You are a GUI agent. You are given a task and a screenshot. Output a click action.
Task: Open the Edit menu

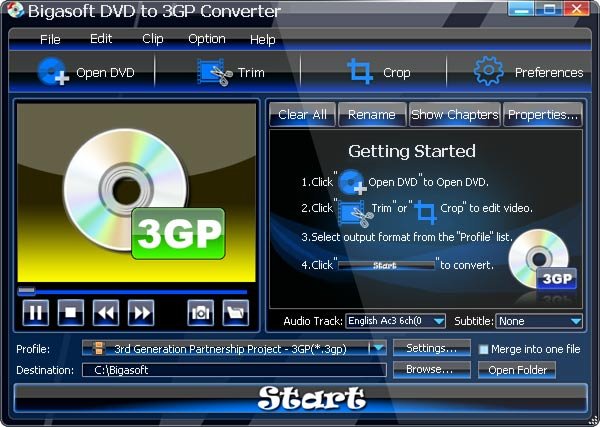click(101, 39)
